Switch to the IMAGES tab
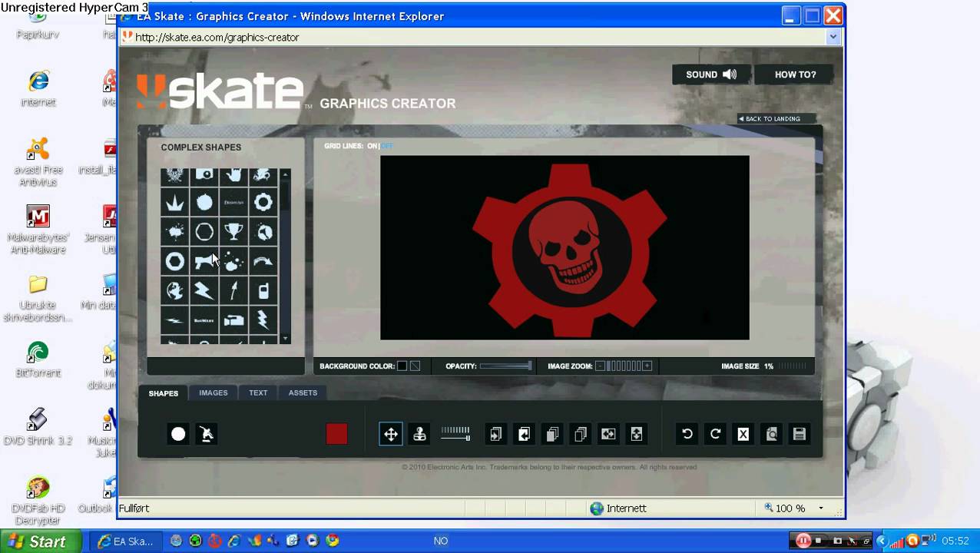The width and height of the screenshot is (980, 553). tap(214, 392)
